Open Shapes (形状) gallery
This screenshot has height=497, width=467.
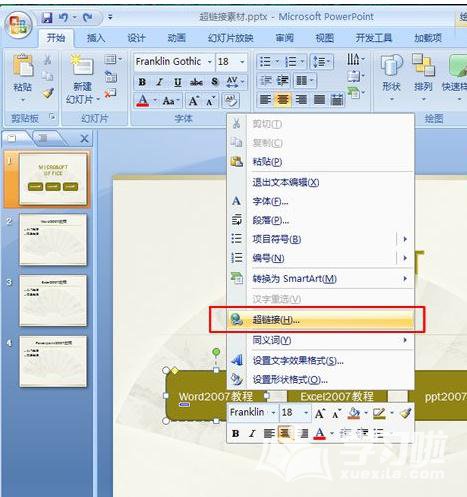click(x=392, y=78)
